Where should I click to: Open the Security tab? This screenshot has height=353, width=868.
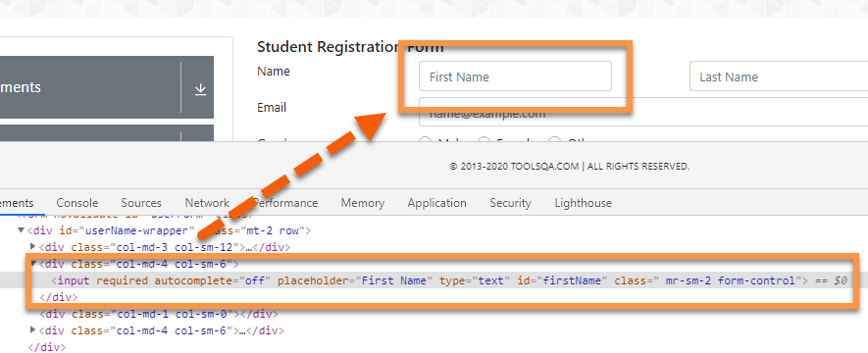[510, 203]
